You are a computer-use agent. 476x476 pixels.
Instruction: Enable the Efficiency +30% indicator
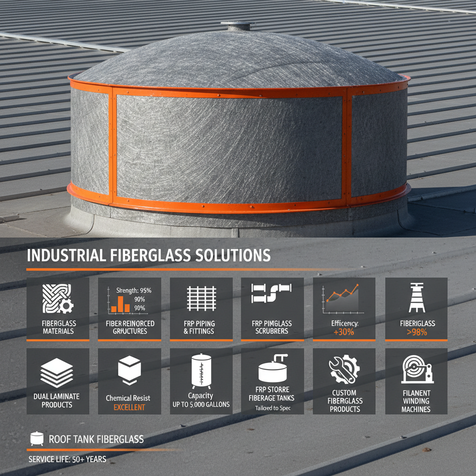[x=345, y=331]
